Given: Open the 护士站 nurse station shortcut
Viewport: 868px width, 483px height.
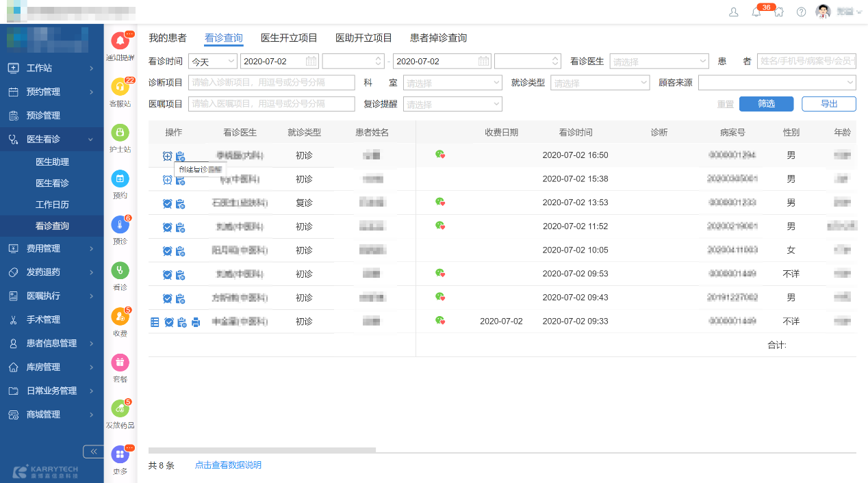Looking at the screenshot, I should click(x=120, y=133).
